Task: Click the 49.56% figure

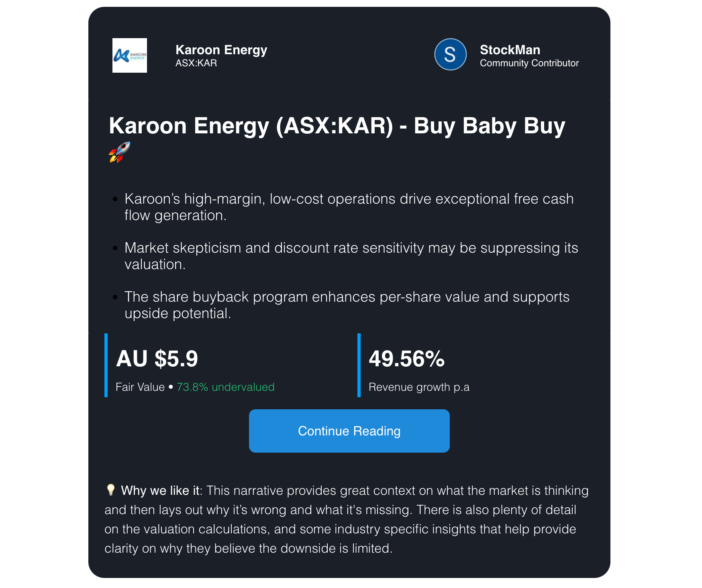Action: tap(406, 359)
